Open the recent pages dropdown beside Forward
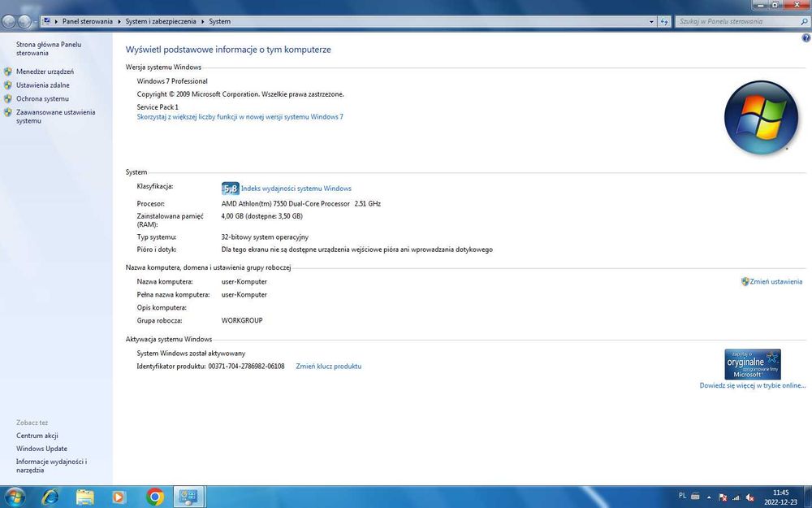The height and width of the screenshot is (508, 812). pyautogui.click(x=35, y=22)
